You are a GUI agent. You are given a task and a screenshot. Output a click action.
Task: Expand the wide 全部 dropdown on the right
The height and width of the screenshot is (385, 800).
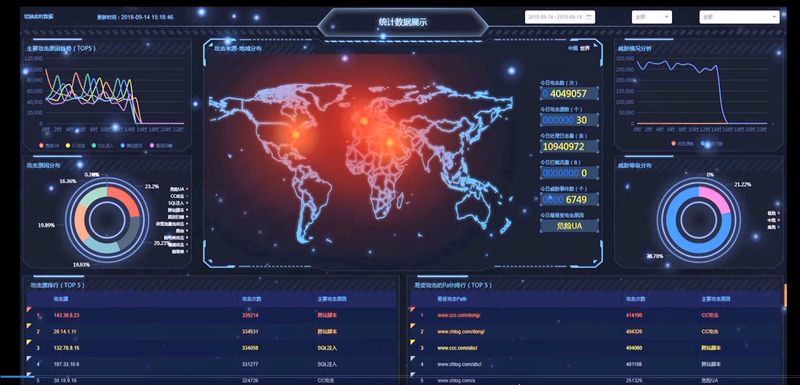click(x=739, y=17)
